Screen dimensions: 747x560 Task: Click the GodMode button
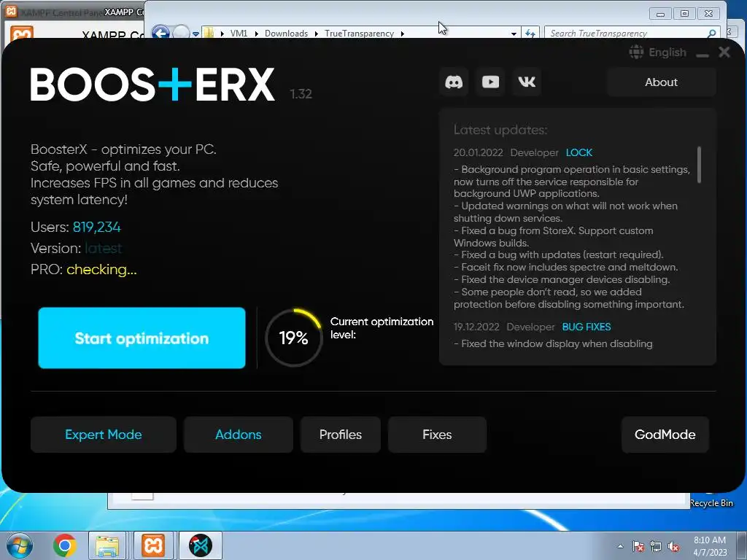tap(665, 435)
